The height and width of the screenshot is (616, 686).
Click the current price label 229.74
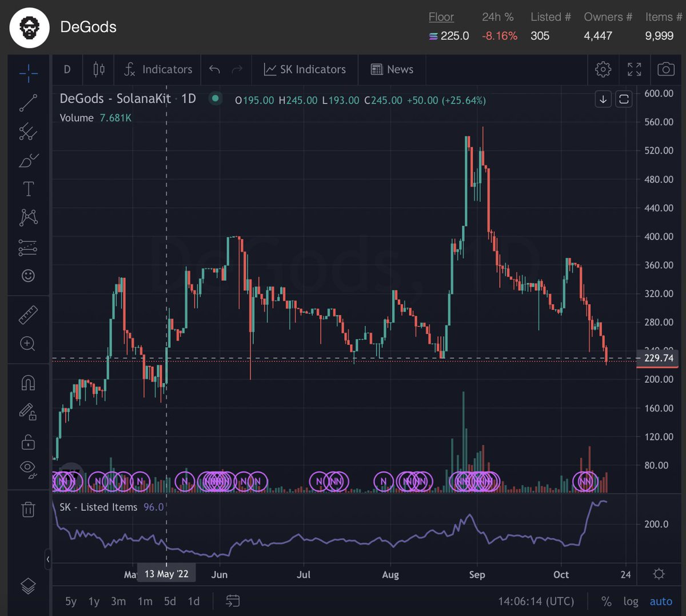658,358
